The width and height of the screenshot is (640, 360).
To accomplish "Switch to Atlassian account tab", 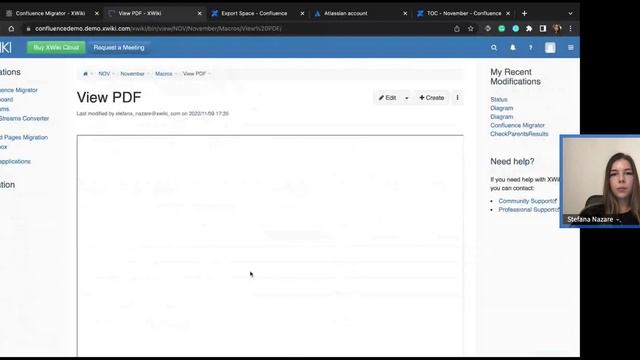I will tap(345, 13).
